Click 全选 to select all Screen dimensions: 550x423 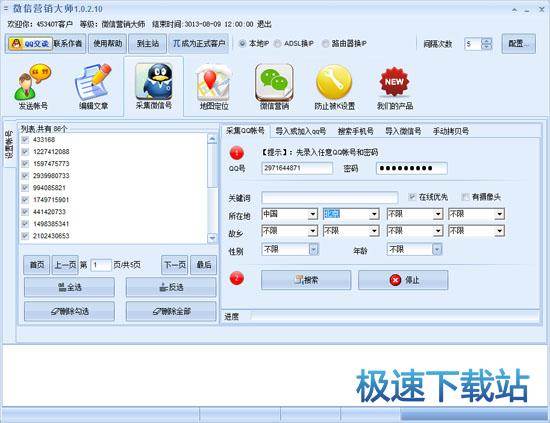69,287
